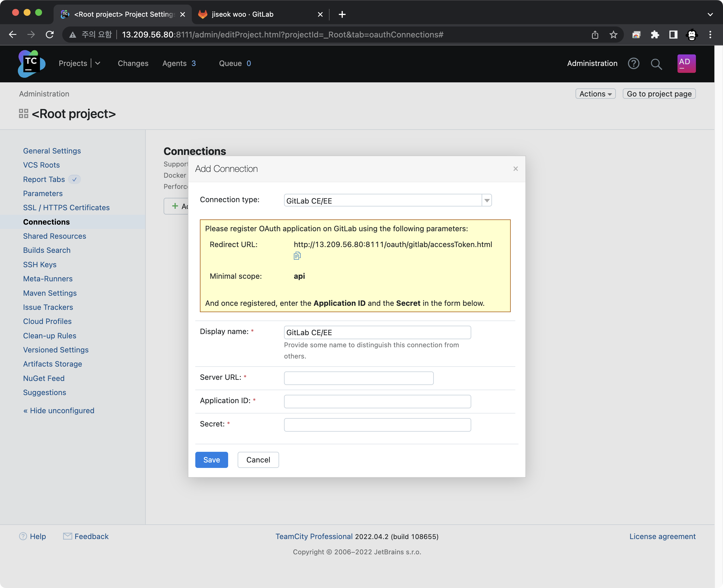Open Builds Search in sidebar
Image resolution: width=723 pixels, height=588 pixels.
point(47,250)
